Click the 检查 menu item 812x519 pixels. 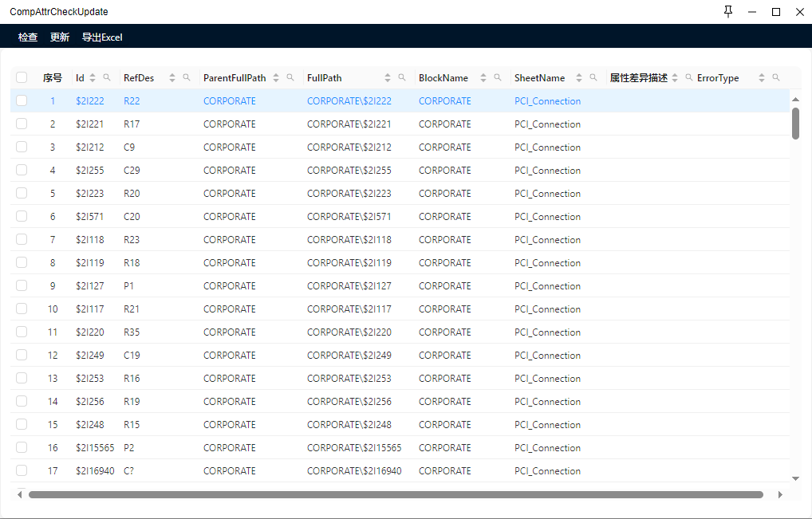coord(28,37)
